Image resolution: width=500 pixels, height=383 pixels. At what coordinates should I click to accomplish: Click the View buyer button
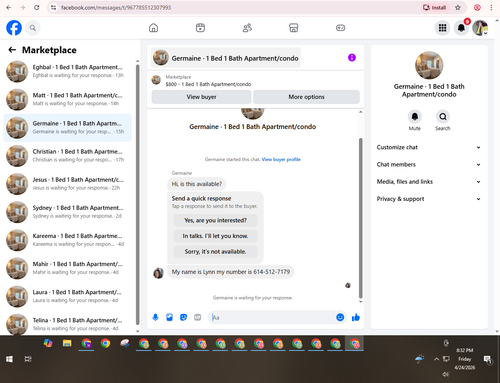click(x=201, y=97)
